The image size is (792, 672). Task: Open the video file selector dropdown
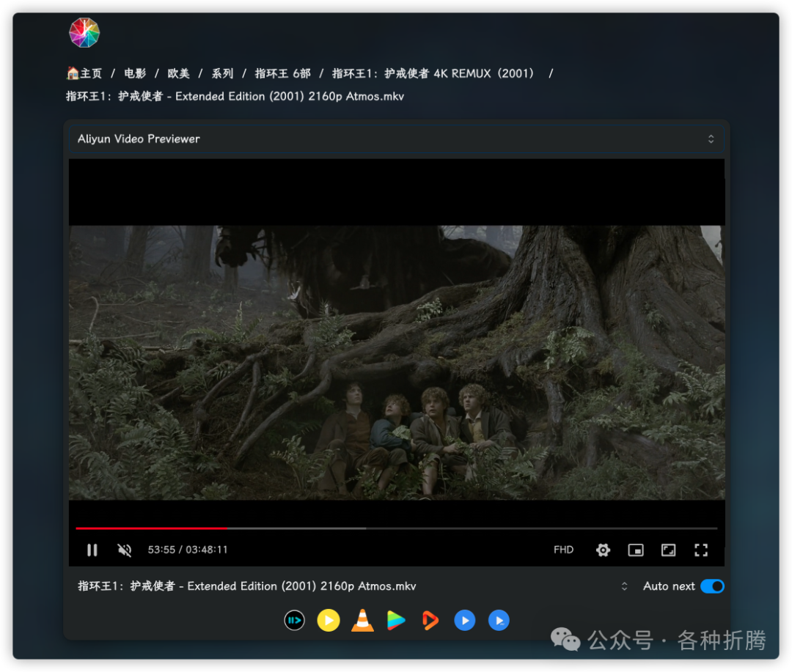pos(353,586)
